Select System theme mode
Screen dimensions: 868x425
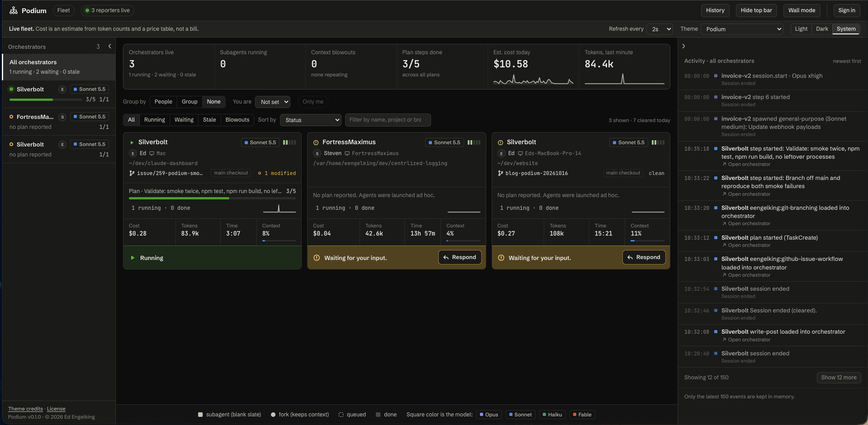[x=846, y=29]
